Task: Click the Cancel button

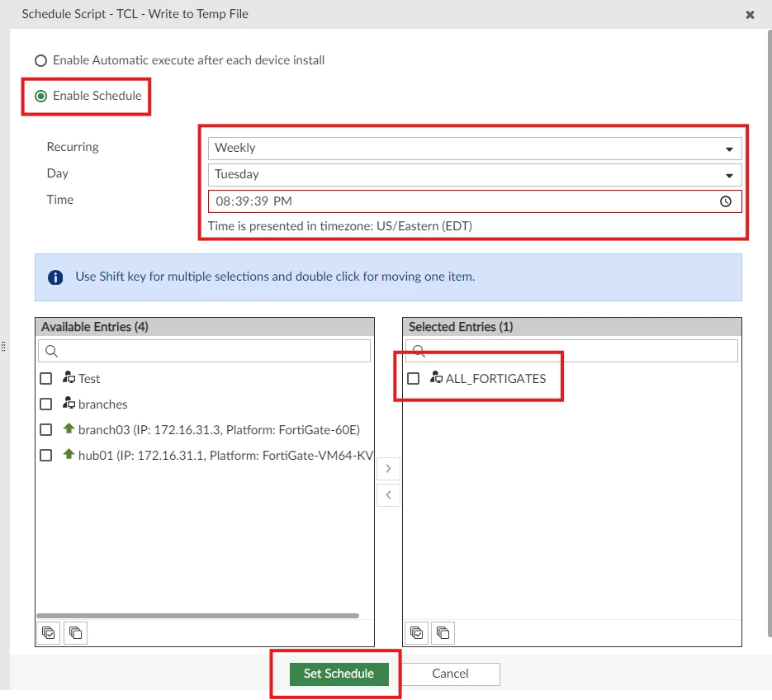Action: pyautogui.click(x=450, y=674)
